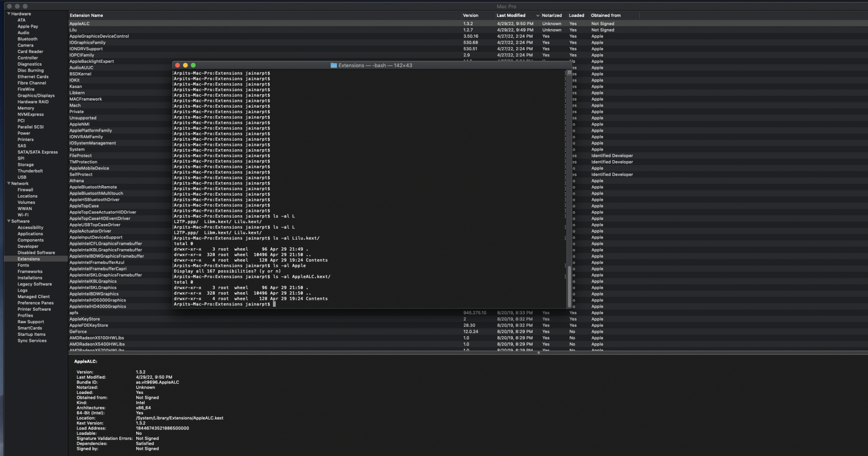Open Fonts in the sidebar

[23, 266]
